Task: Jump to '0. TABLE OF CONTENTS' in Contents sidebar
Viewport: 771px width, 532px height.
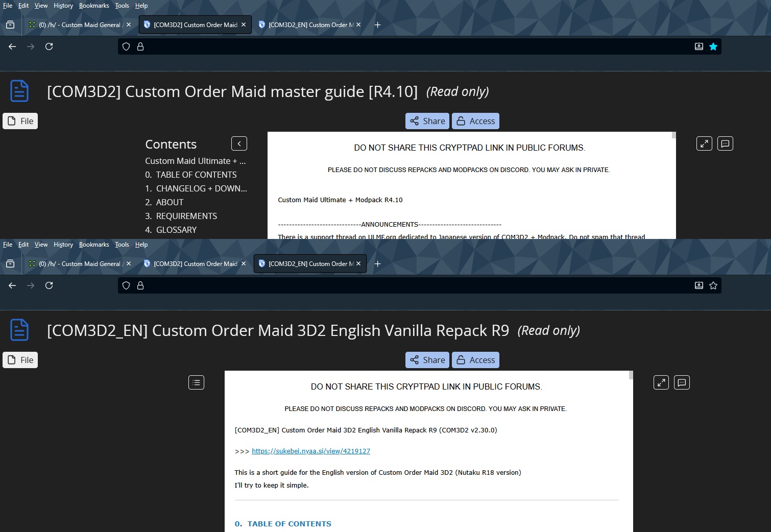Action: (191, 175)
